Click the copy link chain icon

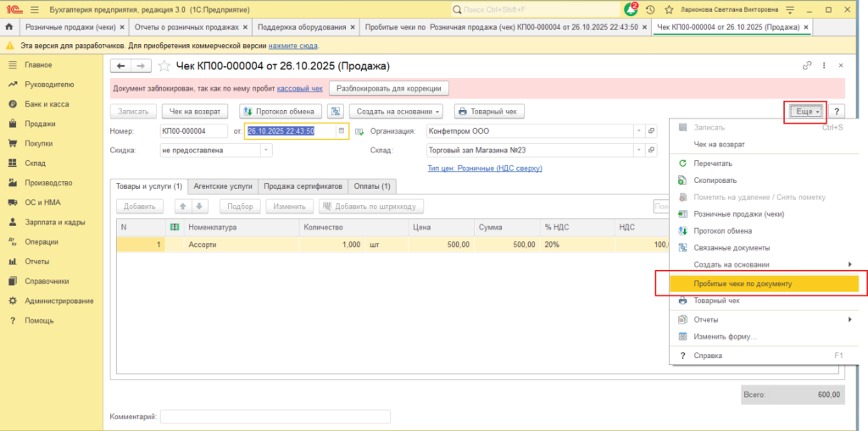(x=806, y=66)
